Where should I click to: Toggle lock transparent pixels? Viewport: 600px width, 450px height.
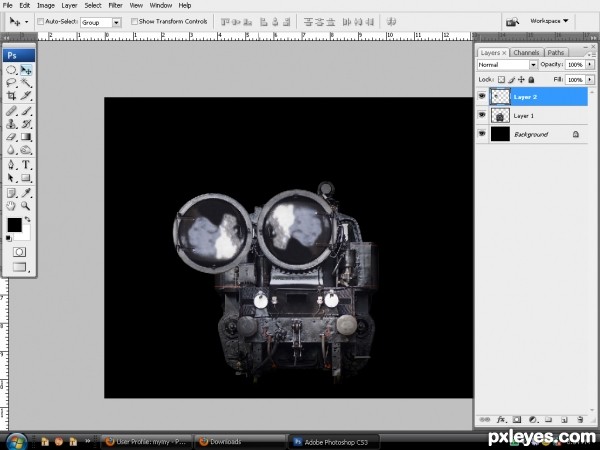[501, 80]
